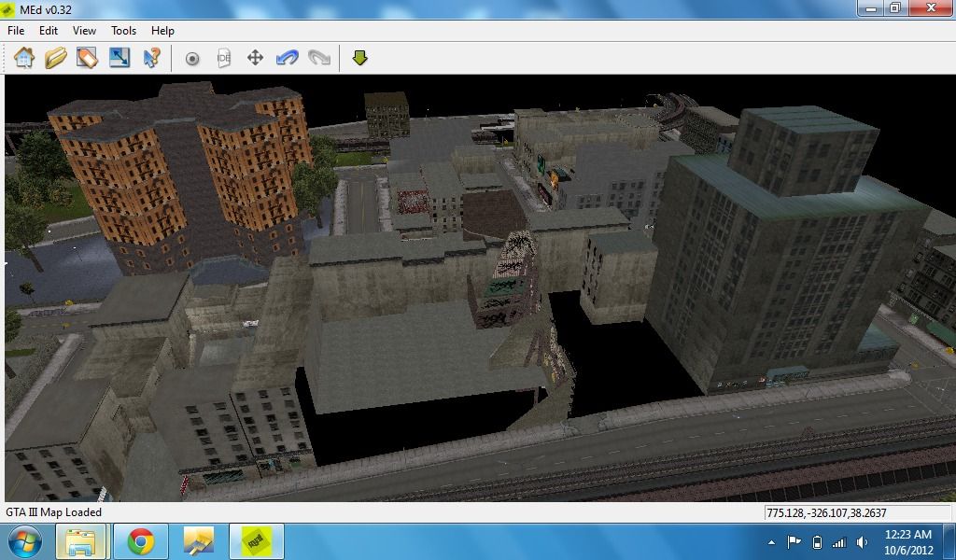Viewport: 956px width, 560px height.
Task: Click the coordinates field in status bar
Action: pos(856,512)
